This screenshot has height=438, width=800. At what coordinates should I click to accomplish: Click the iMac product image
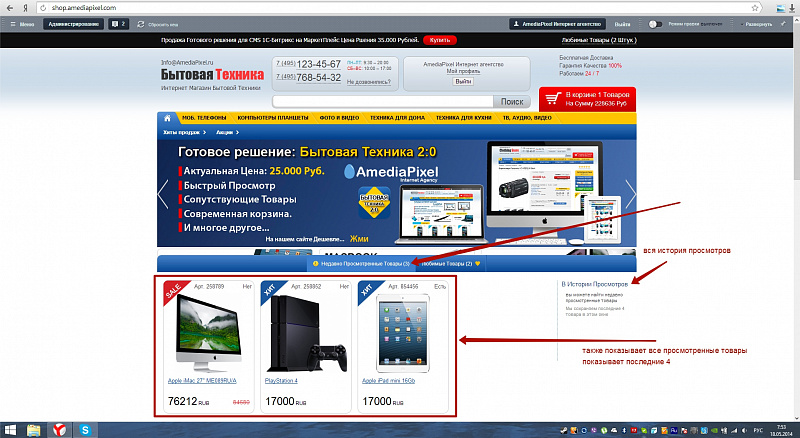click(209, 333)
